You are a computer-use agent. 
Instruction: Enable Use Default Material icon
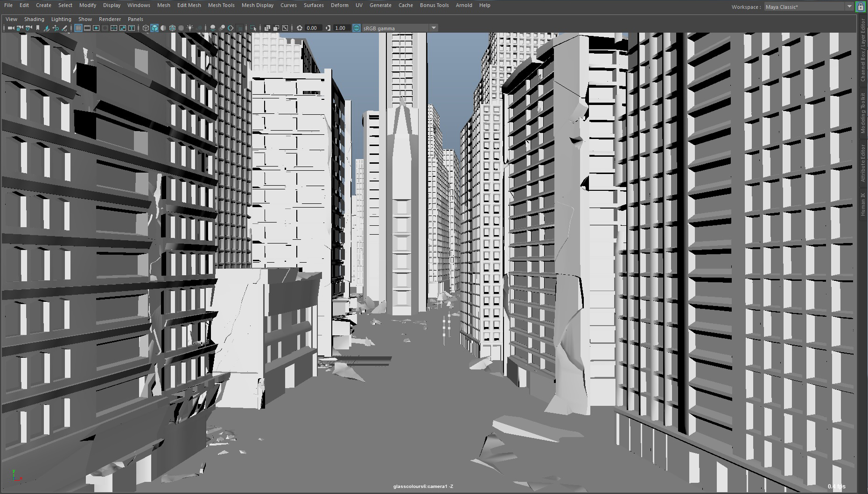coord(163,28)
